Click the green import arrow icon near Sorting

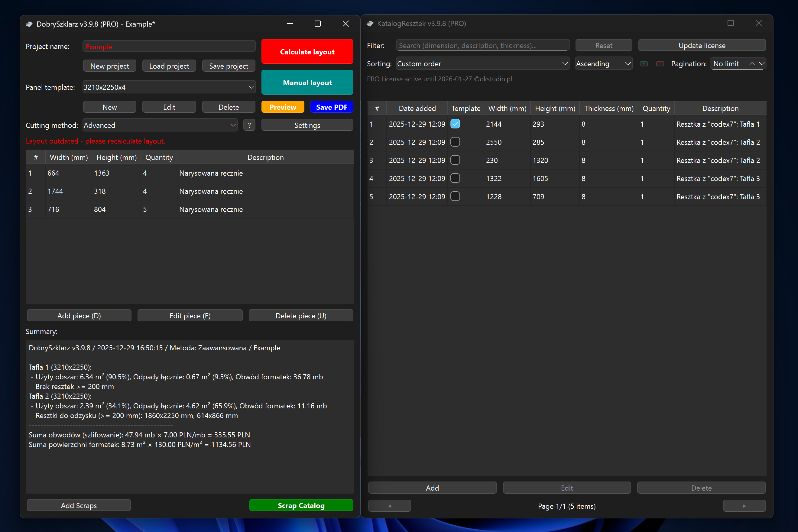[x=644, y=63]
